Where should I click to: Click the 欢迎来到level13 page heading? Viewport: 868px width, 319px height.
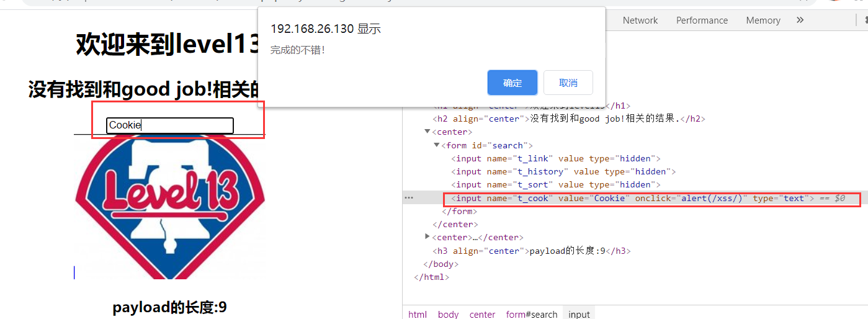[x=168, y=45]
